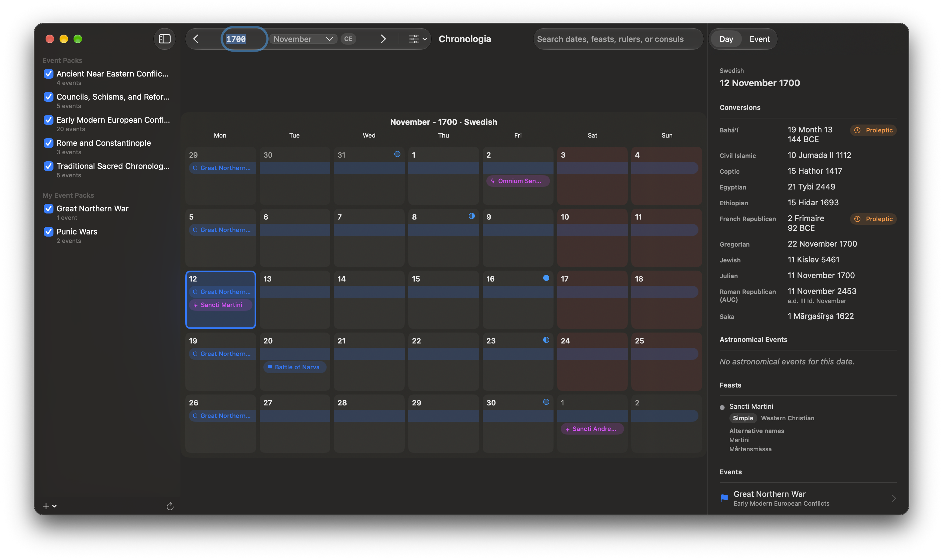
Task: Click the full moon icon on November 16
Action: point(546,278)
